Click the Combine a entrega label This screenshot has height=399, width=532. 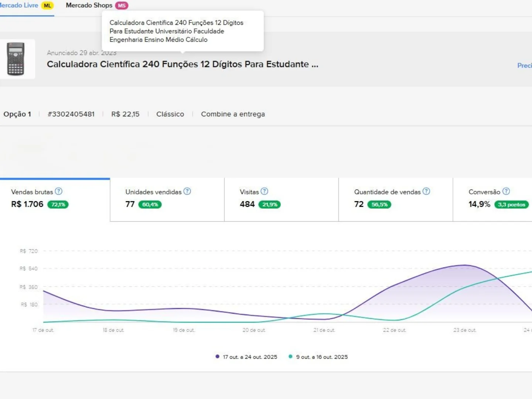coord(233,114)
